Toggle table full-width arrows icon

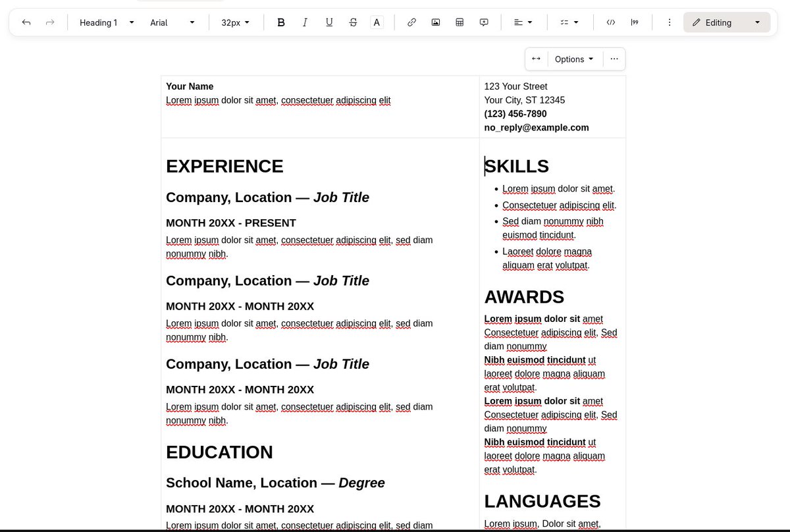pyautogui.click(x=536, y=59)
